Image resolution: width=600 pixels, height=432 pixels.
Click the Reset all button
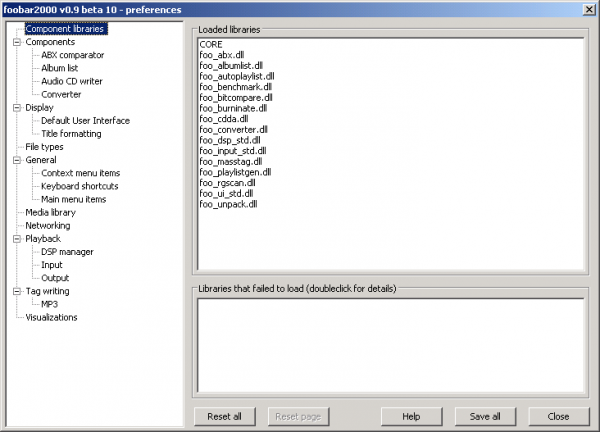225,416
